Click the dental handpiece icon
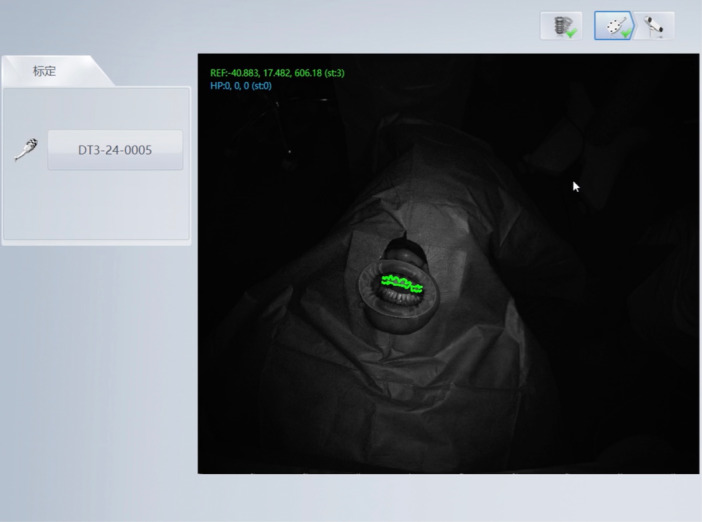 tap(26, 150)
